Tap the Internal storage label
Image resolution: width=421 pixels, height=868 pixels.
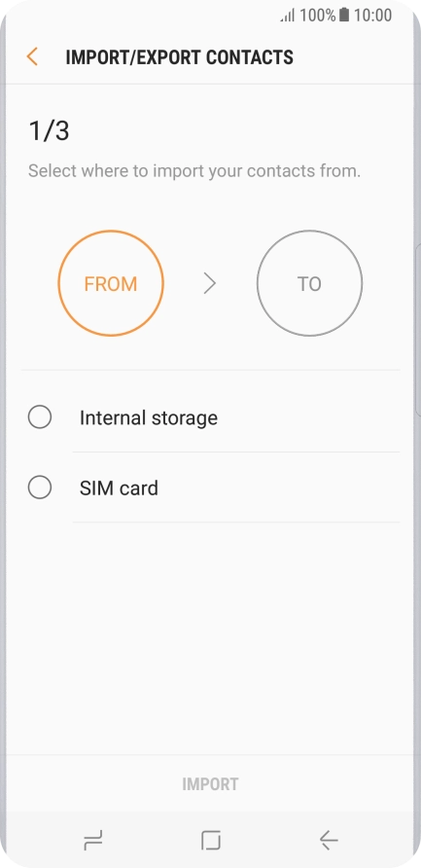(x=148, y=417)
